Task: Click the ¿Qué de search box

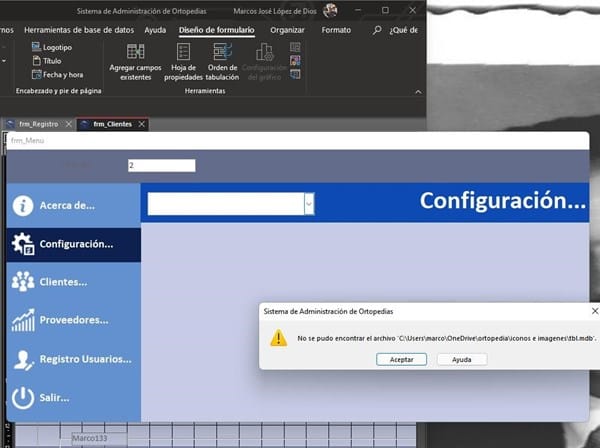Action: coord(404,30)
